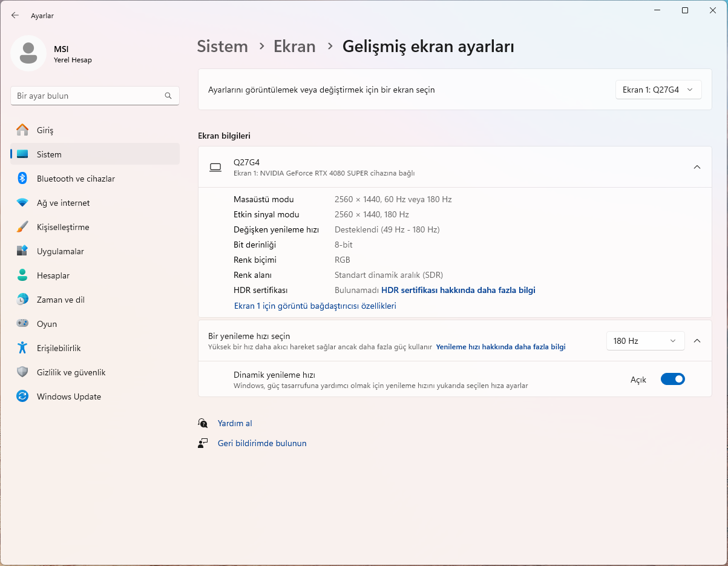The height and width of the screenshot is (566, 728).
Task: Collapse the Q27G4 display info section
Action: pyautogui.click(x=697, y=167)
